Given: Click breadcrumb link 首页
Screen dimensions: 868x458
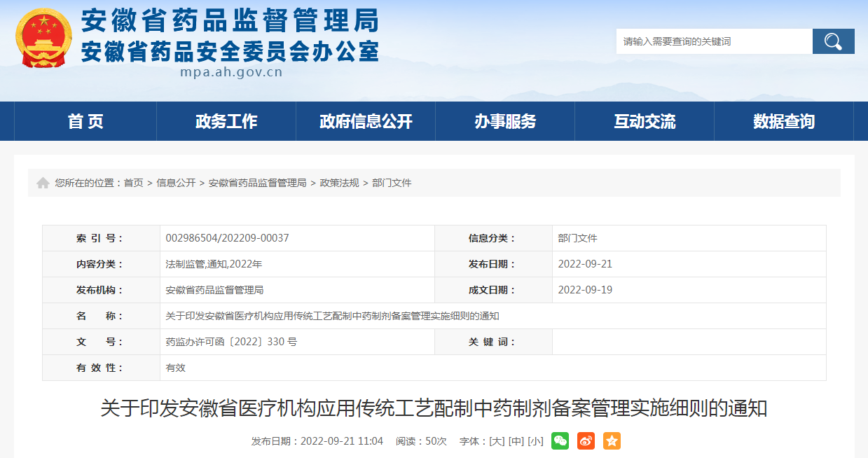Looking at the screenshot, I should tap(134, 183).
